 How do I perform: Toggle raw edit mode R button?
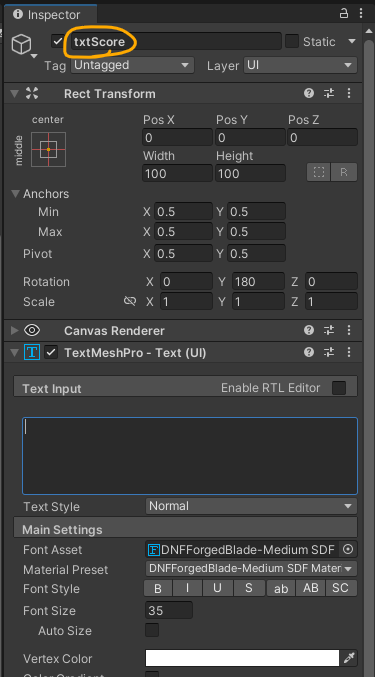point(344,172)
